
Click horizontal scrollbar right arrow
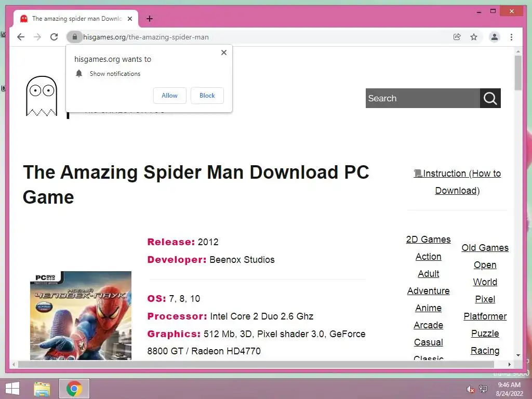[509, 364]
